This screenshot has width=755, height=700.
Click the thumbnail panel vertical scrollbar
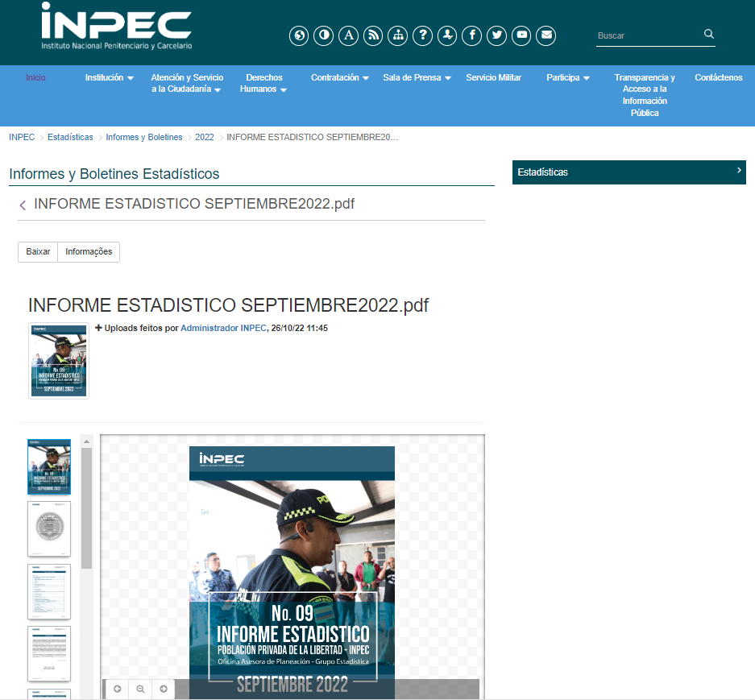(86, 507)
